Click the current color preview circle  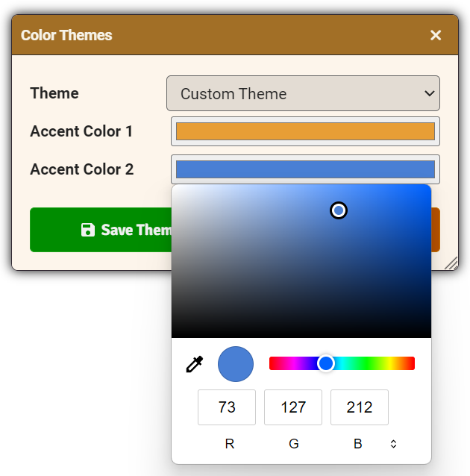pyautogui.click(x=236, y=364)
